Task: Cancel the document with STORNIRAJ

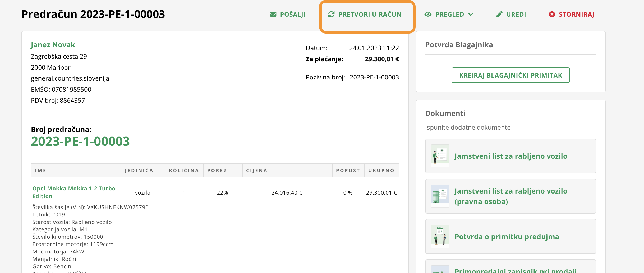Action: 572,14
